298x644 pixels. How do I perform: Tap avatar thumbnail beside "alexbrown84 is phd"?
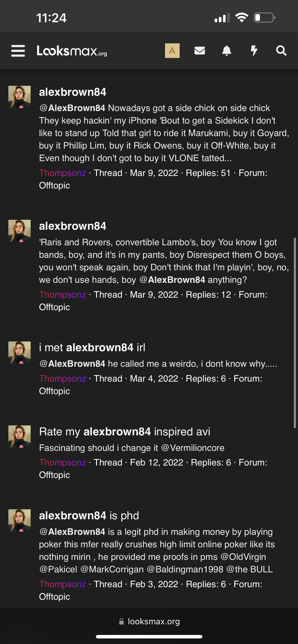(19, 520)
